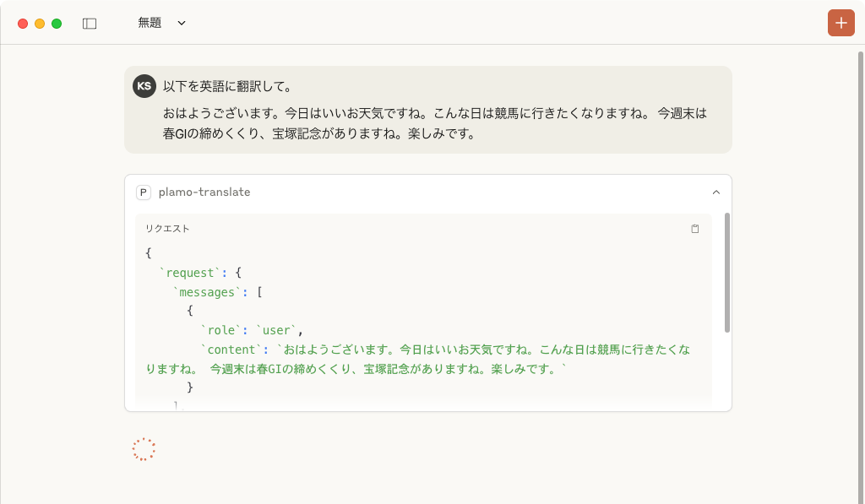Click the `content` key in the JSON
865x504 pixels.
(231, 350)
